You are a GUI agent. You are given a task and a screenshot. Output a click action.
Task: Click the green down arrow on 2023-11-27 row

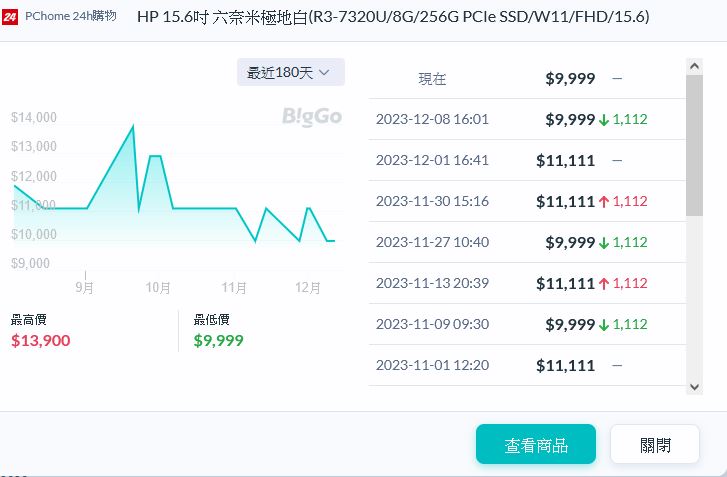(604, 243)
